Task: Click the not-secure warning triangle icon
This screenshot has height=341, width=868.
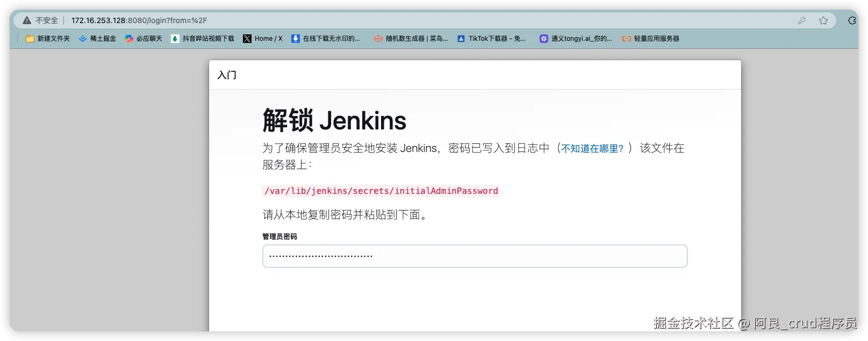Action: (x=27, y=20)
